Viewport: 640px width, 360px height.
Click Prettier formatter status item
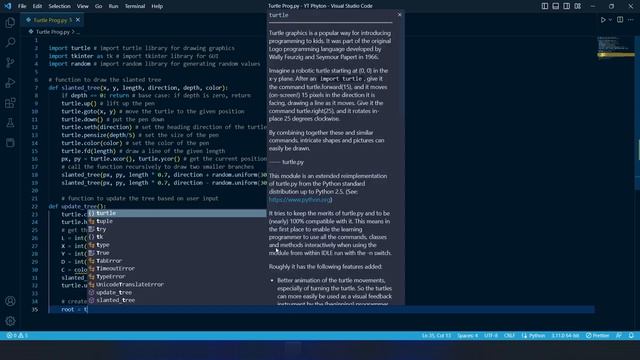pyautogui.click(x=598, y=336)
